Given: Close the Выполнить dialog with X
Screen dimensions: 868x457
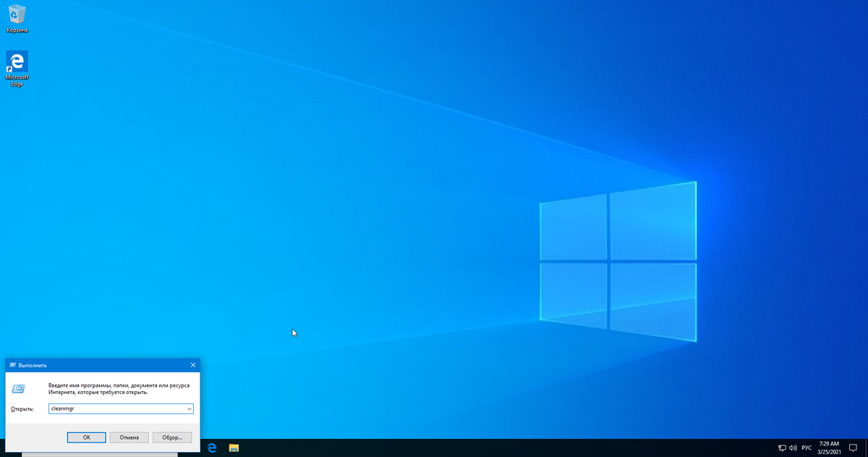Looking at the screenshot, I should (192, 365).
